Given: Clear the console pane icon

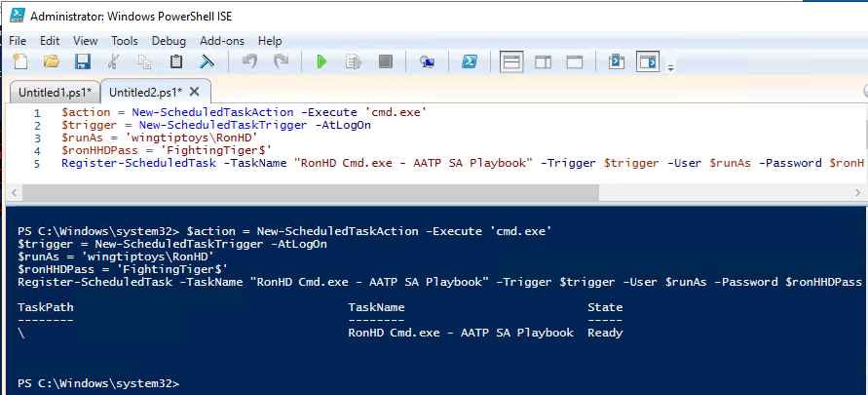Looking at the screenshot, I should [208, 61].
